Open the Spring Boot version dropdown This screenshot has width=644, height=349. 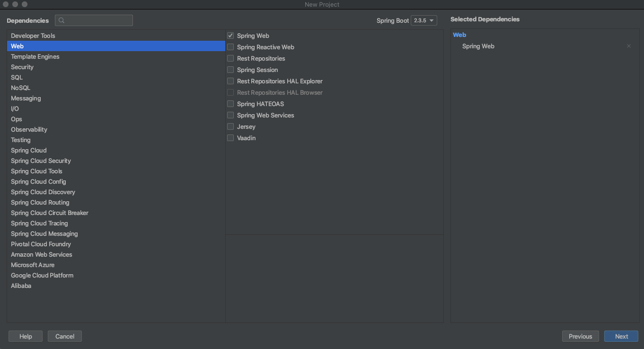tap(424, 20)
